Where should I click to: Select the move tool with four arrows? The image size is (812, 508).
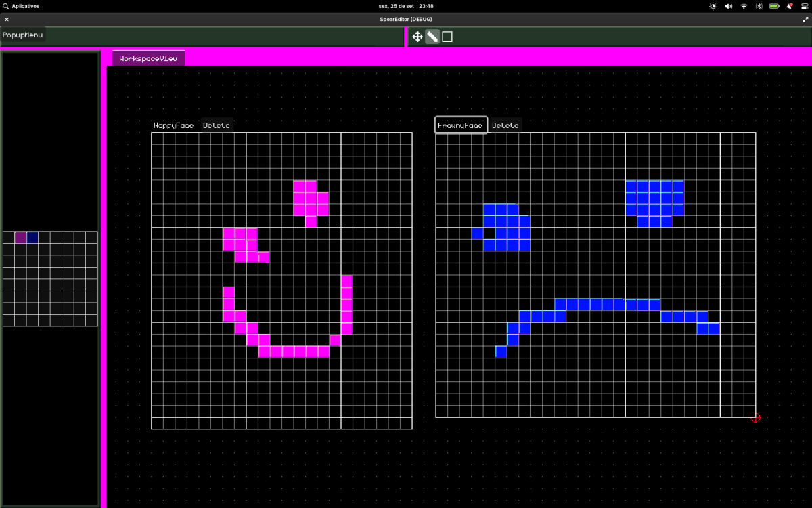tap(418, 37)
